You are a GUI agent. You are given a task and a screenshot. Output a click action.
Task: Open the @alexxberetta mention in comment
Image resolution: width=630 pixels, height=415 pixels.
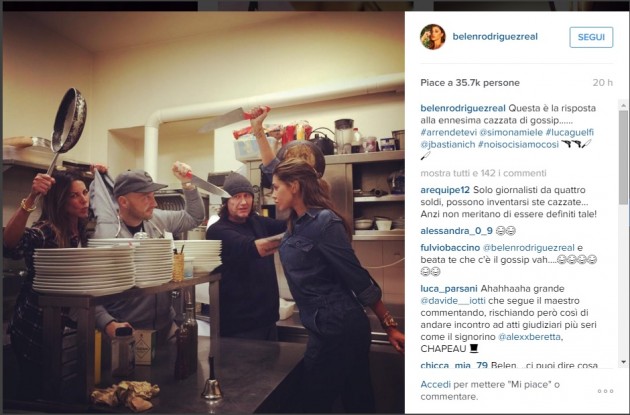[529, 337]
